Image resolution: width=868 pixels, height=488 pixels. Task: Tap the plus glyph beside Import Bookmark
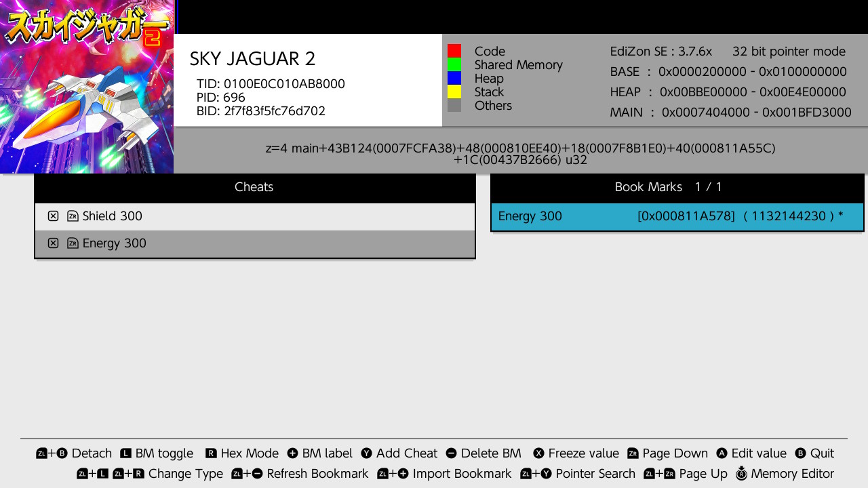403,474
